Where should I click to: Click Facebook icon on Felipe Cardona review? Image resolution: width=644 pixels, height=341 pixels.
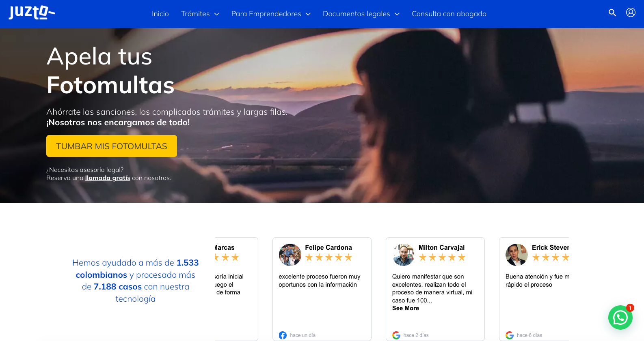coord(283,335)
